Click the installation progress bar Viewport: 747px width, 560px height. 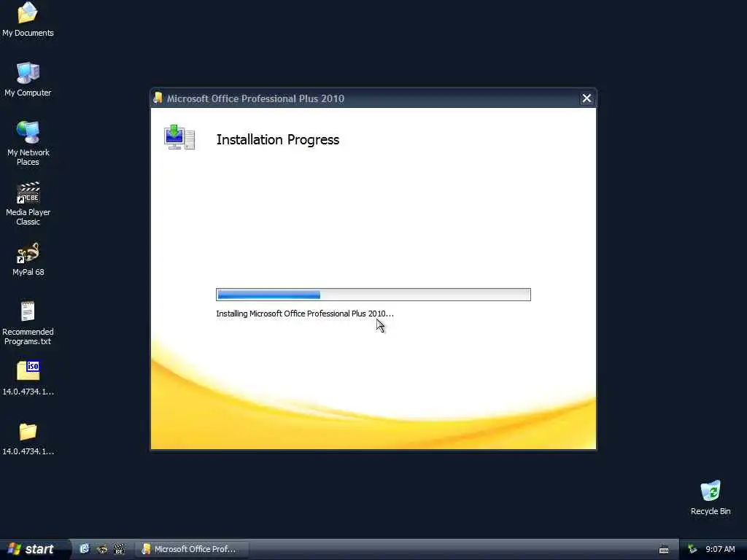(x=373, y=295)
